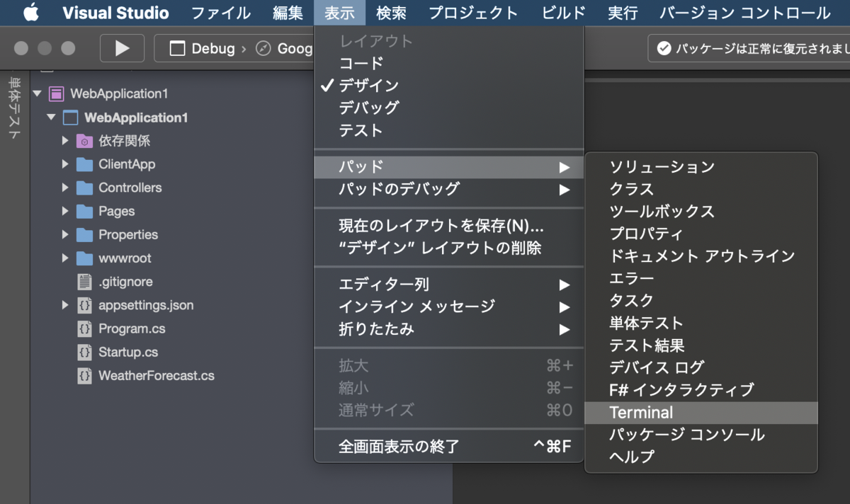This screenshot has height=504, width=850.
Task: Open the パッケージ コンソール pad
Action: click(701, 435)
